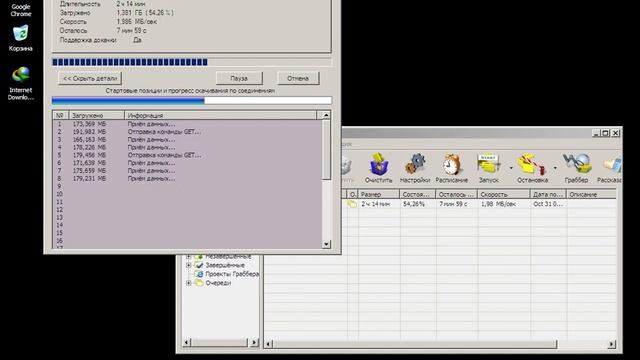Click tree panel right scroll arrow
The width and height of the screenshot is (640, 360).
(x=254, y=342)
